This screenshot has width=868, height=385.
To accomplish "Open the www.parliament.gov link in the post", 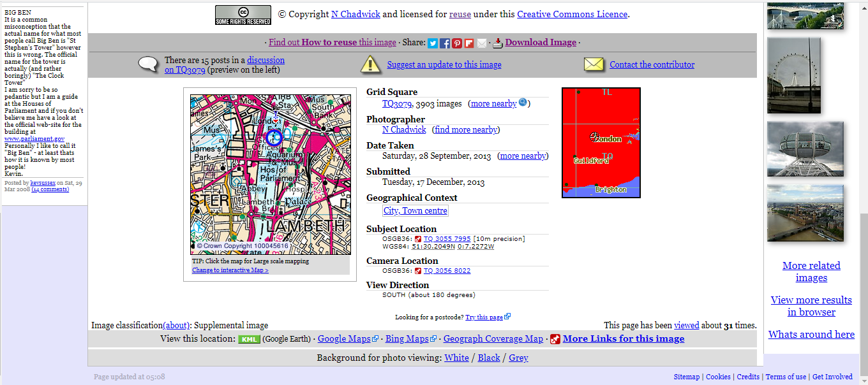I will click(x=34, y=138).
